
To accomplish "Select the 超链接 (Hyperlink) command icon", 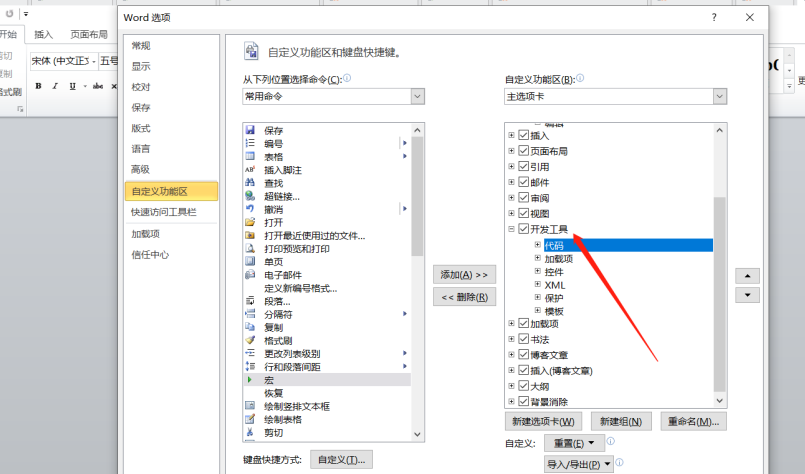I will [250, 196].
